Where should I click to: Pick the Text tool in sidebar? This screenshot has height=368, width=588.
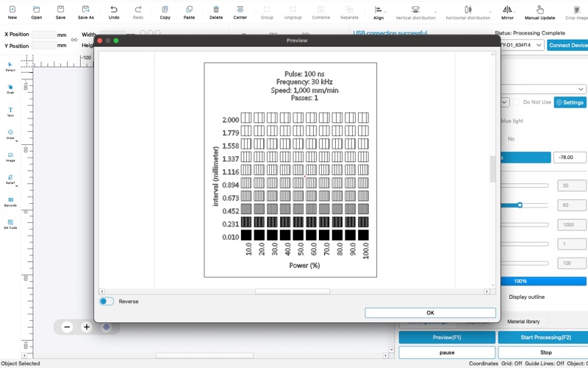click(10, 112)
